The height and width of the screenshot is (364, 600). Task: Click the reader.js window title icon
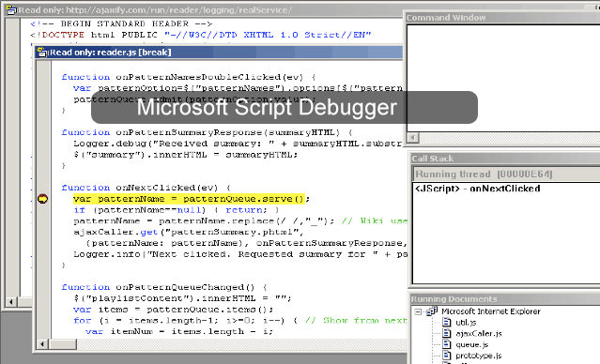[x=42, y=53]
